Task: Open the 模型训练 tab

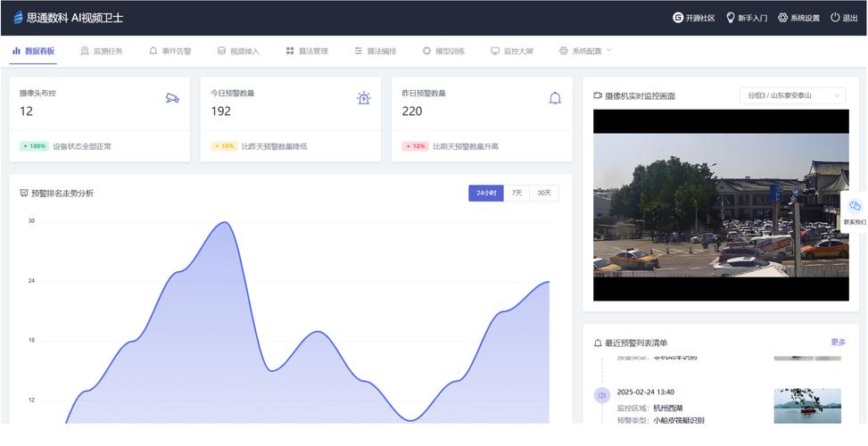Action: pos(443,51)
